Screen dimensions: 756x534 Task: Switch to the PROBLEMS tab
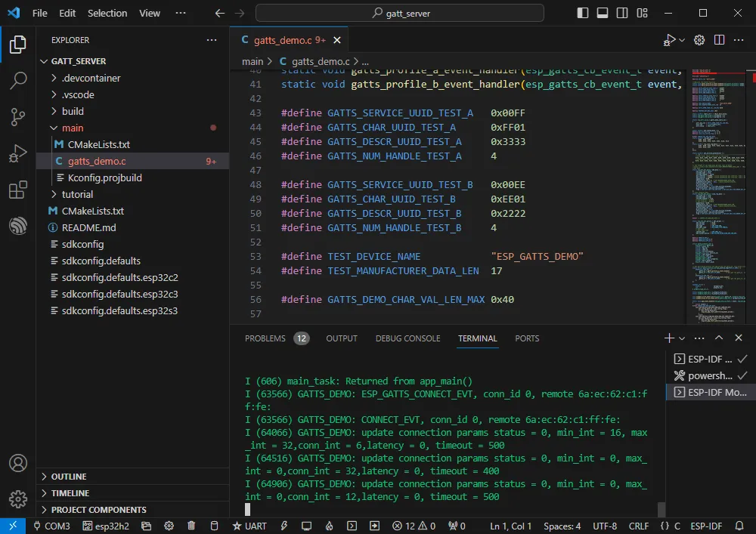pyautogui.click(x=277, y=338)
